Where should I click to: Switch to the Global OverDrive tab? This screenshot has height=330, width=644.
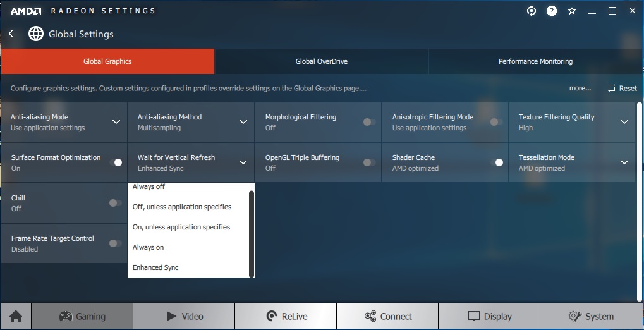tap(321, 61)
